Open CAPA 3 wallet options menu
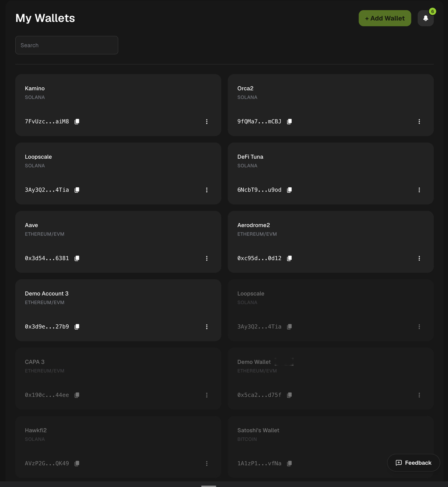 207,395
